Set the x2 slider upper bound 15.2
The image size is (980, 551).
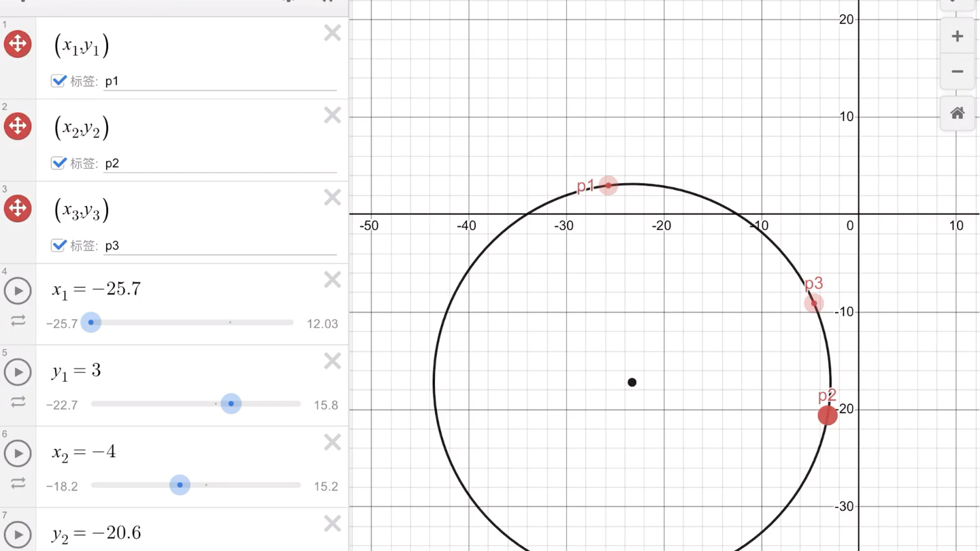click(326, 486)
